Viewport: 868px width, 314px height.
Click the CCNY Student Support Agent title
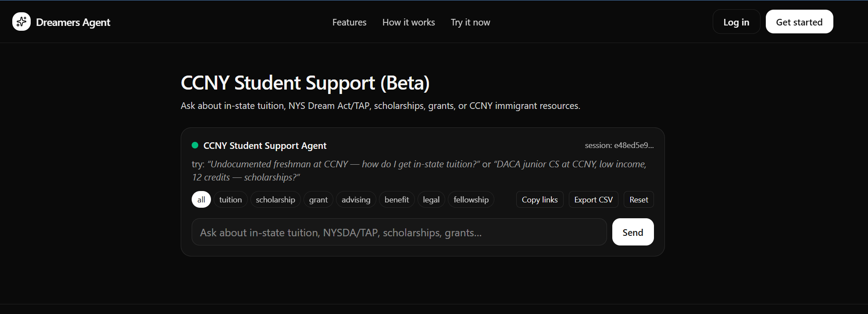(x=265, y=146)
